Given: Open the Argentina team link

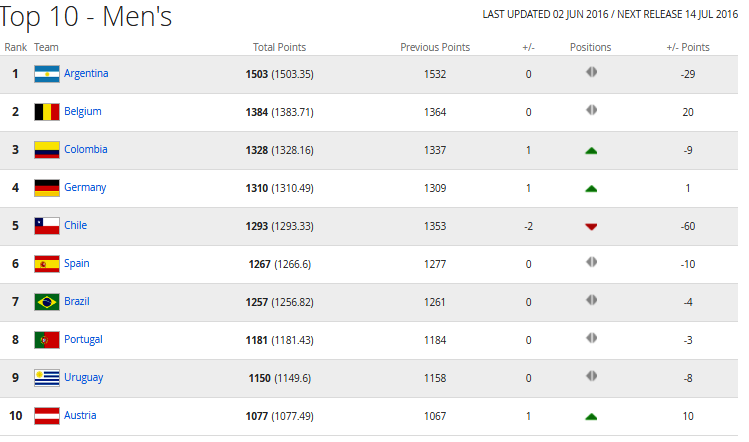Looking at the screenshot, I should (x=86, y=74).
